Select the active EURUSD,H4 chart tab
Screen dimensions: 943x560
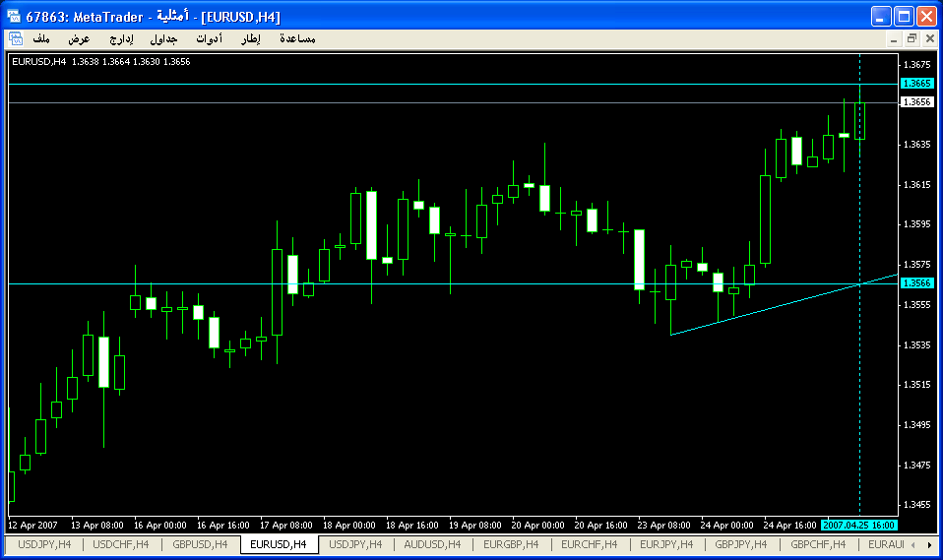pos(278,544)
